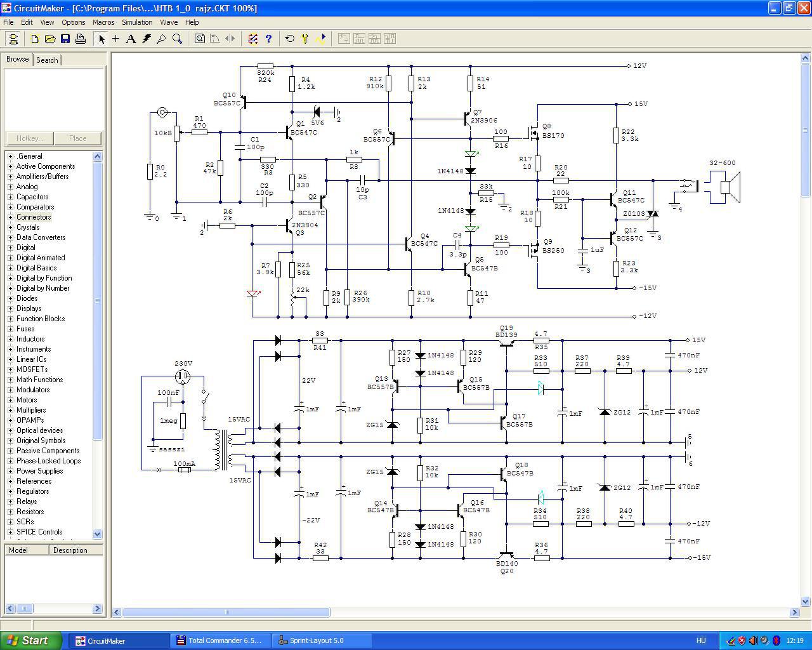Open the Options menu

[x=74, y=22]
